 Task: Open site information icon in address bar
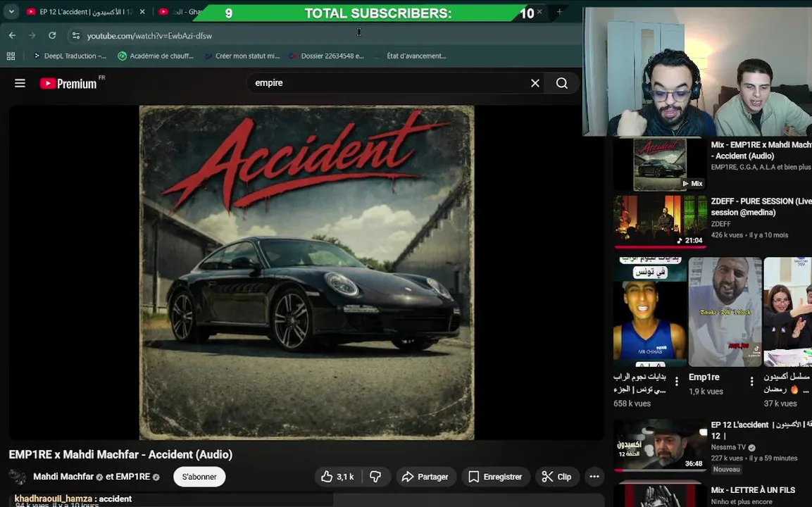pyautogui.click(x=76, y=36)
